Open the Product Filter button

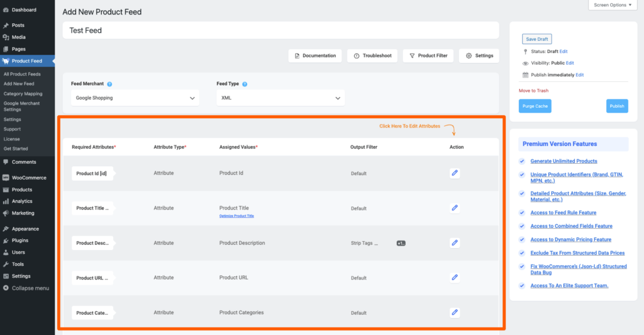click(428, 55)
